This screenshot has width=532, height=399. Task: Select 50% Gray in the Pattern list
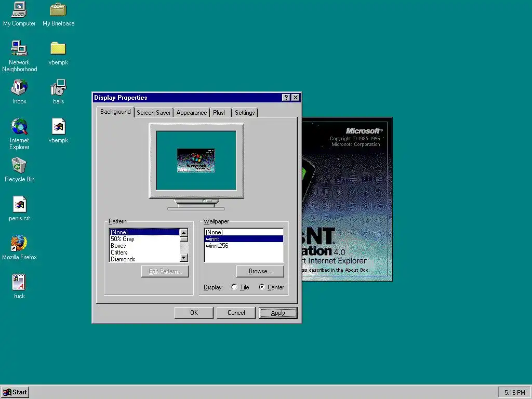coord(144,239)
